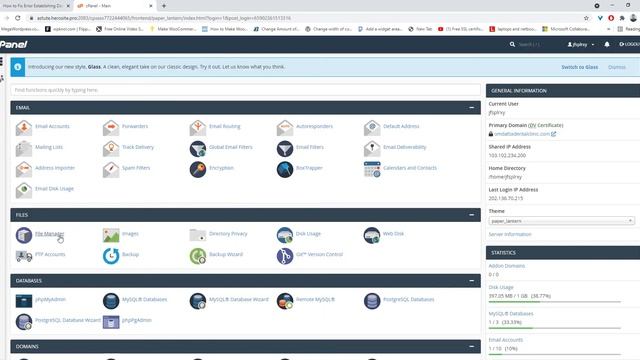Click the Email Accounts statistics link
Image resolution: width=640 pixels, height=360 pixels.
pos(505,340)
